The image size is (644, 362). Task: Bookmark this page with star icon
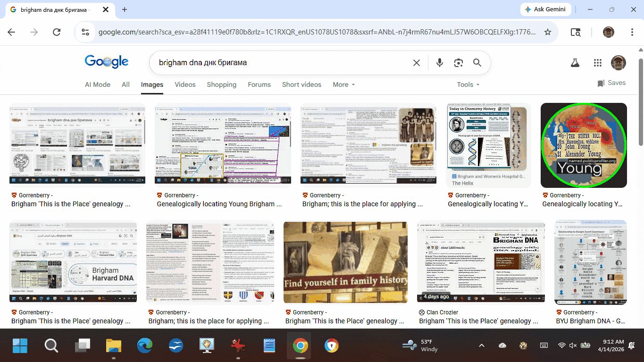548,32
